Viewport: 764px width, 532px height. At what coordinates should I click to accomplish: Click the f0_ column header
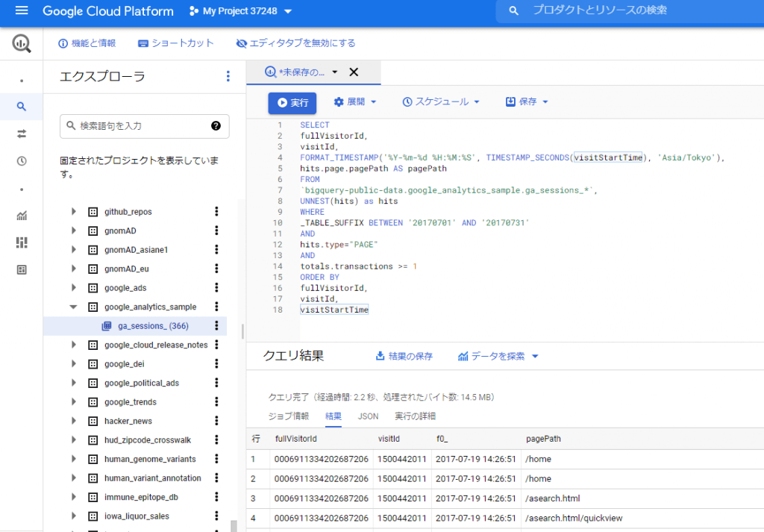click(442, 439)
